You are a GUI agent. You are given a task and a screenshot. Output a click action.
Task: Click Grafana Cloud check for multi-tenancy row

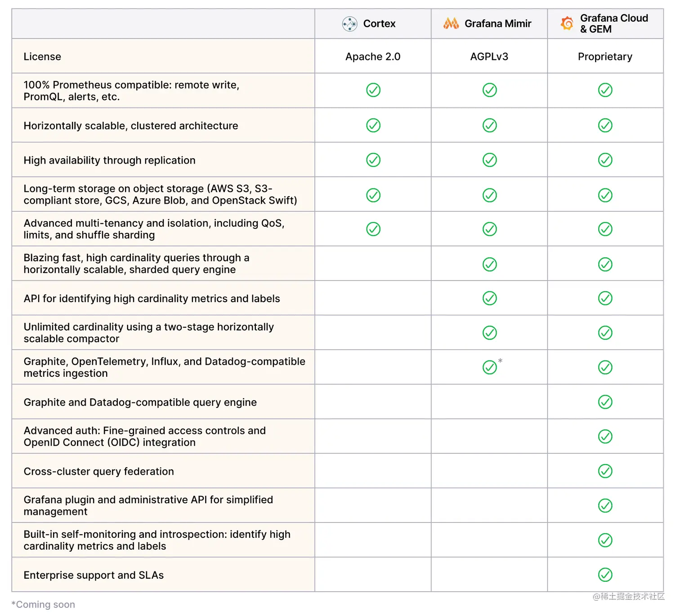click(605, 229)
